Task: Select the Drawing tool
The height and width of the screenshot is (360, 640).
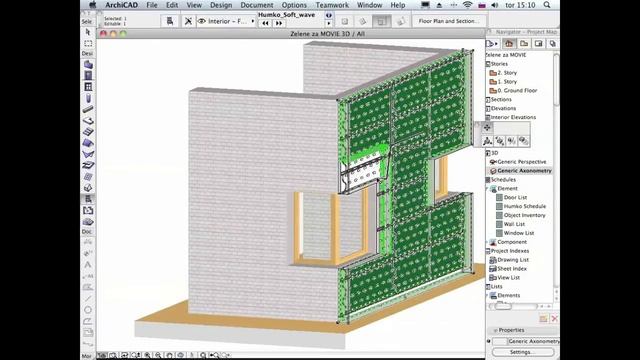Action: click(x=88, y=332)
